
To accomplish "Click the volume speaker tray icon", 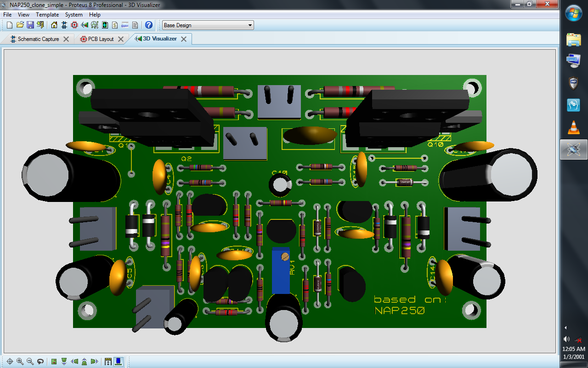I will click(567, 339).
